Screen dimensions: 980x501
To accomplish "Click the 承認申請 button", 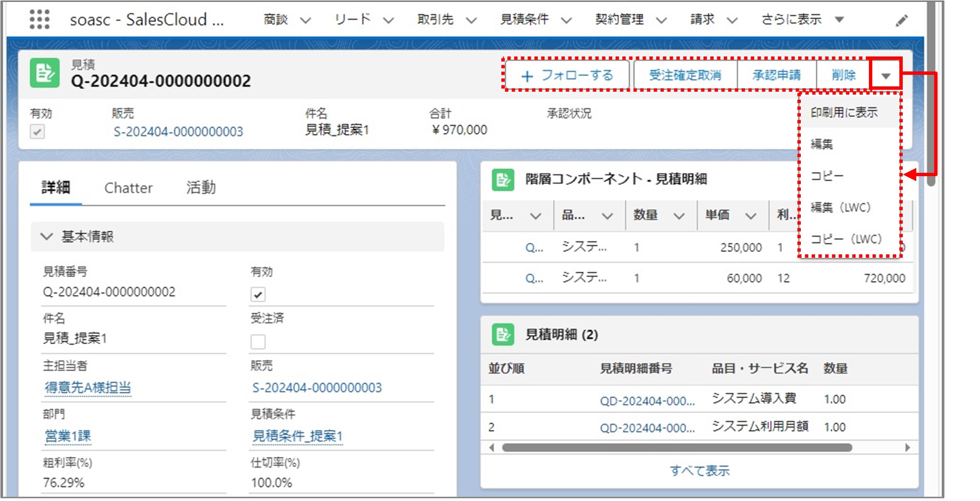I will click(x=777, y=75).
